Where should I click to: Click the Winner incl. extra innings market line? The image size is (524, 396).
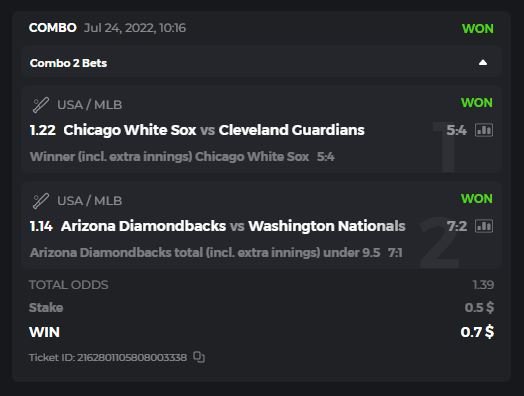[182, 157]
